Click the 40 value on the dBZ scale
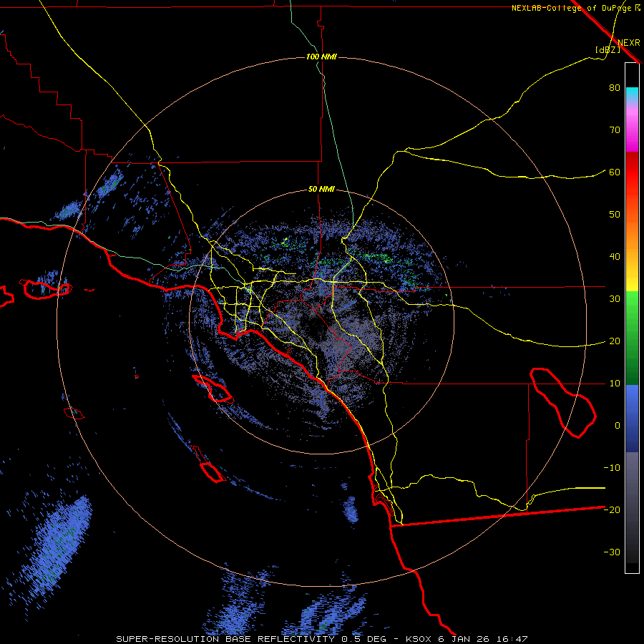 pyautogui.click(x=615, y=257)
